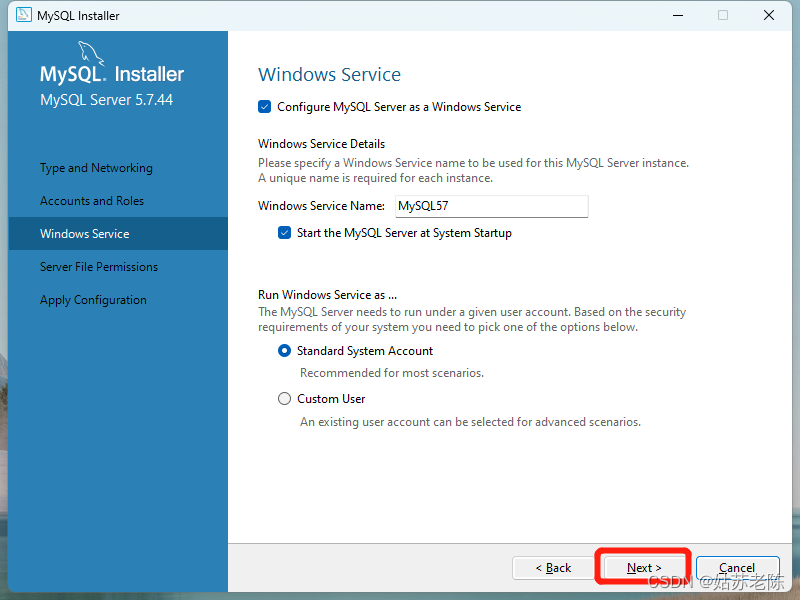Viewport: 800px width, 600px height.
Task: Click the Windows Service Name field
Action: tap(492, 206)
